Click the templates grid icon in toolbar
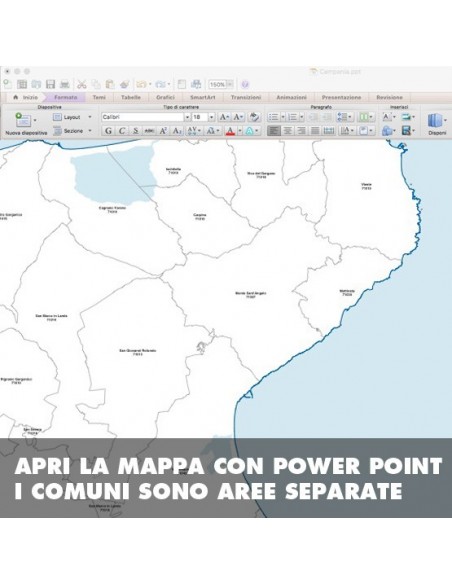Screen dimensions: 452x584 coord(22,84)
